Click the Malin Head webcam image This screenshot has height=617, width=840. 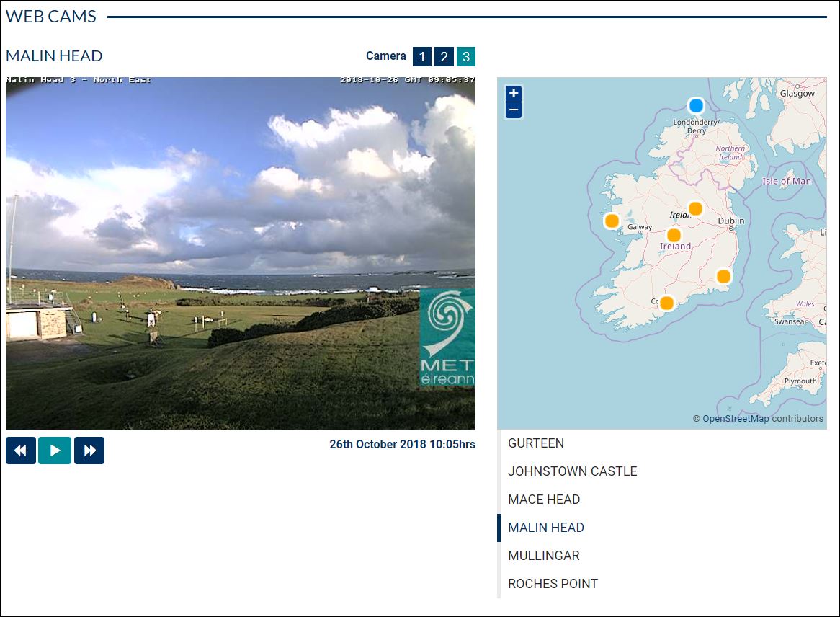coord(240,253)
